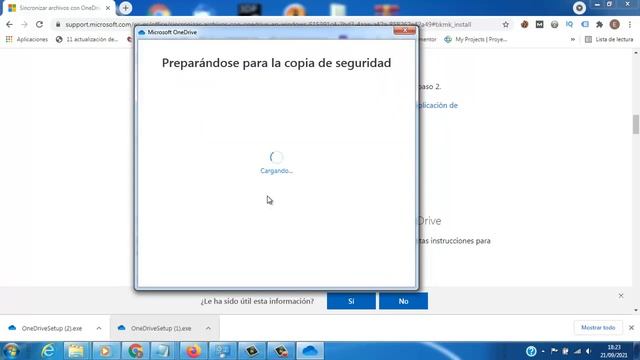Open Firefox from the taskbar

(x=193, y=351)
